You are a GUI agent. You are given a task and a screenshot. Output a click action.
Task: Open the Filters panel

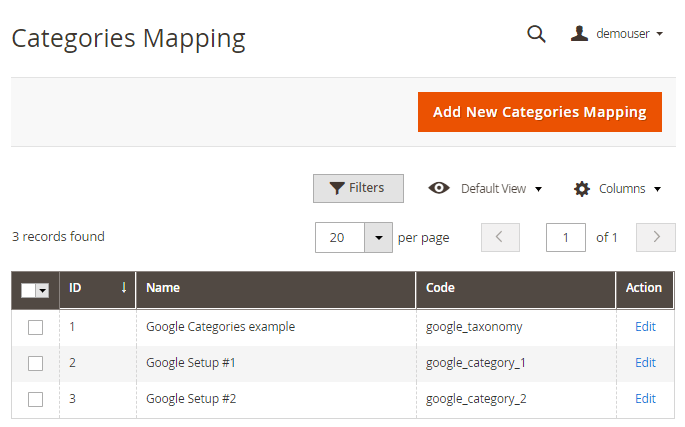pyautogui.click(x=358, y=188)
